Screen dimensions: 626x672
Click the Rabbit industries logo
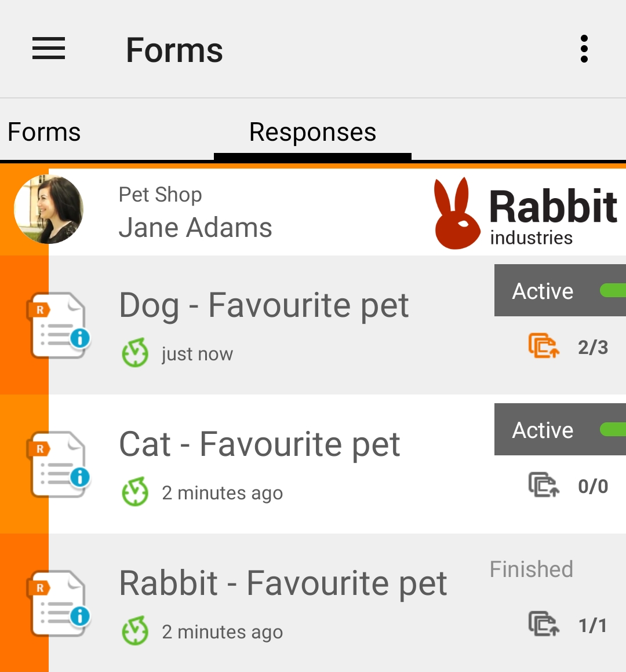tap(525, 213)
